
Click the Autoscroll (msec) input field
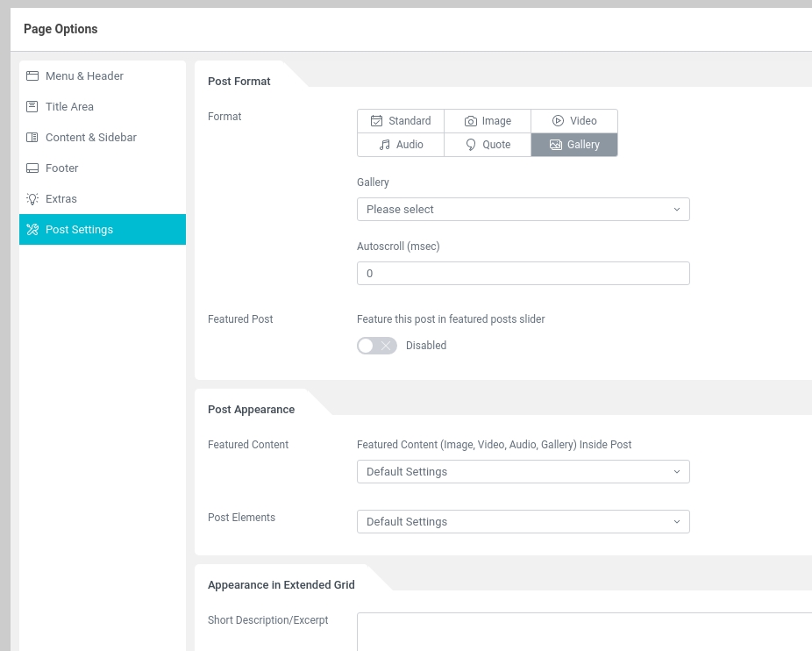[x=523, y=274]
